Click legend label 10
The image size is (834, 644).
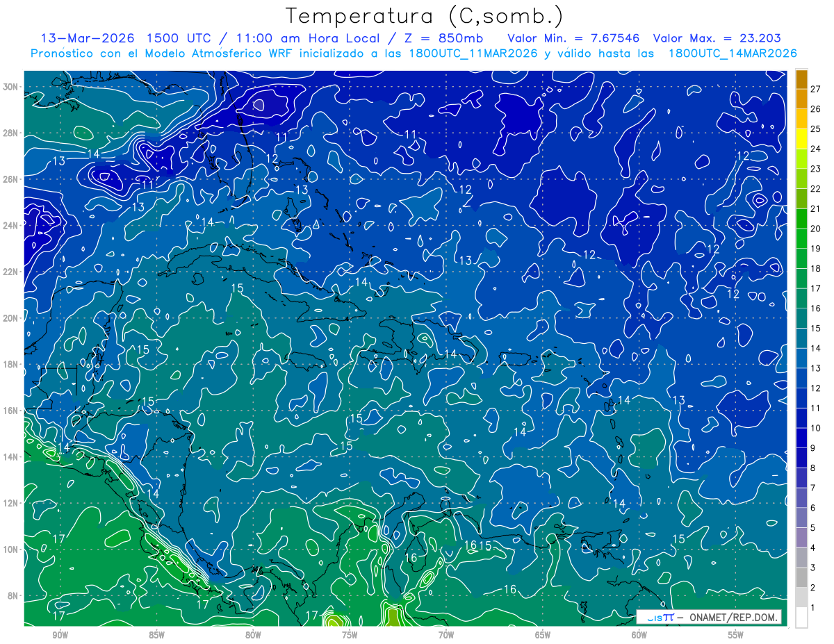[x=816, y=427]
